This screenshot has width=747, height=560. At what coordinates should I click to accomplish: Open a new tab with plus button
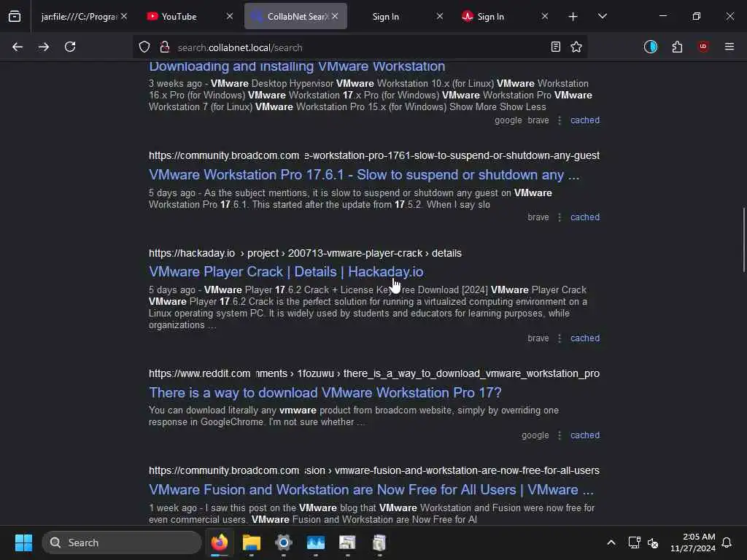pyautogui.click(x=573, y=17)
